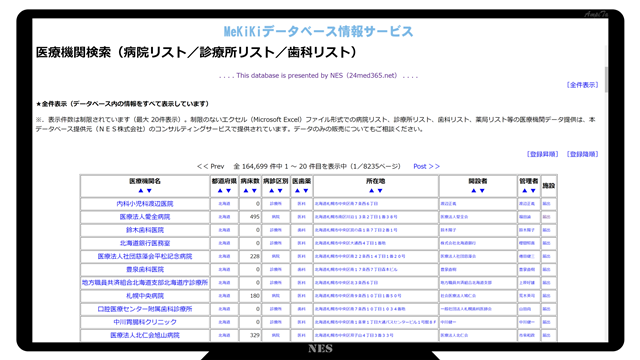Select 登録降順 sort order
This screenshot has width=640, height=360.
coord(582,154)
